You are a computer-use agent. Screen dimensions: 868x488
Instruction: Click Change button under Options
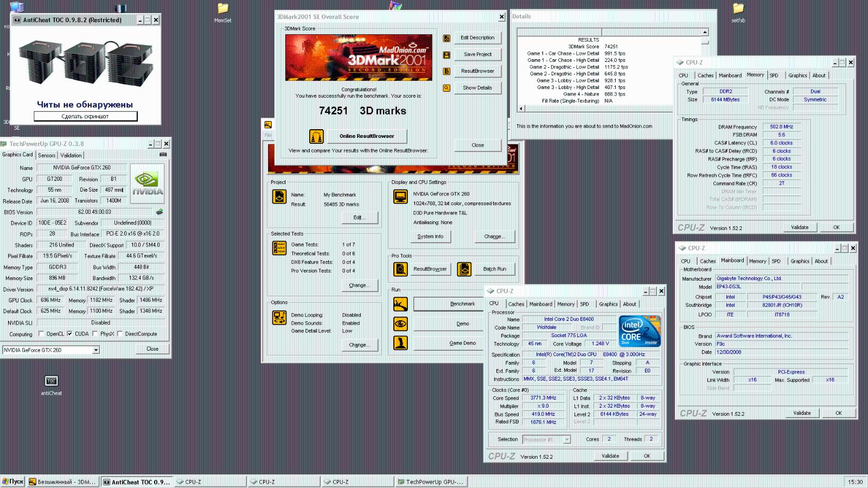[359, 345]
